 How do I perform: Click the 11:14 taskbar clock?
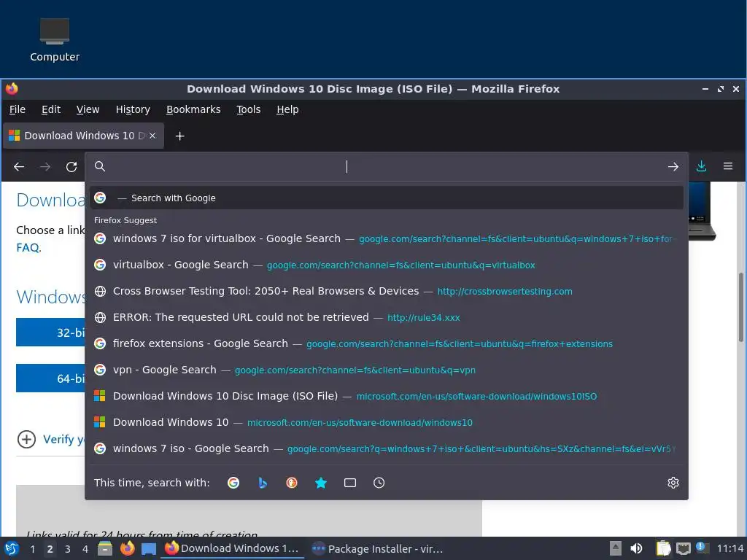coord(730,548)
